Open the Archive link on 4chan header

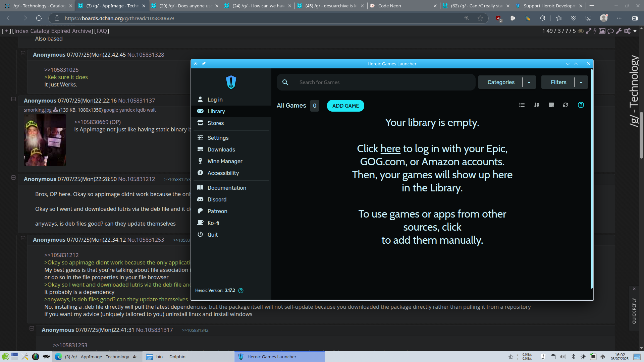pos(81,31)
